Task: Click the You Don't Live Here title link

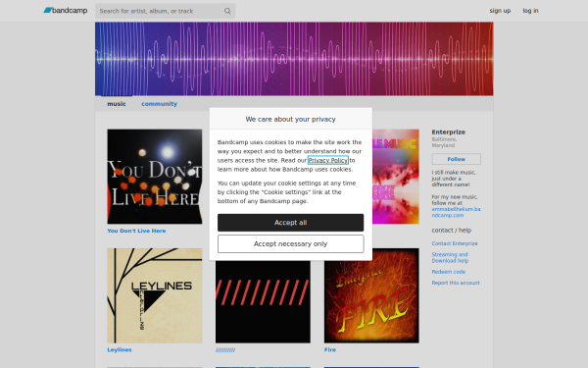Action: tap(136, 231)
